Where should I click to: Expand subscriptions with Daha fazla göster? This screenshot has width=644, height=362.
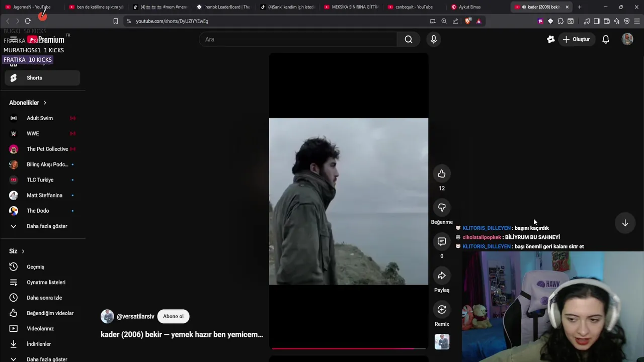[x=42, y=226]
